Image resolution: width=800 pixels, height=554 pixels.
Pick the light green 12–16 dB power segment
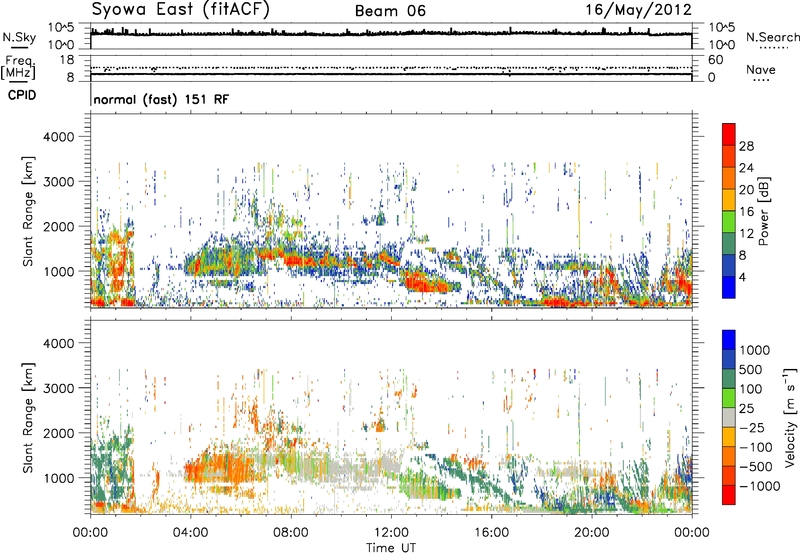[729, 222]
